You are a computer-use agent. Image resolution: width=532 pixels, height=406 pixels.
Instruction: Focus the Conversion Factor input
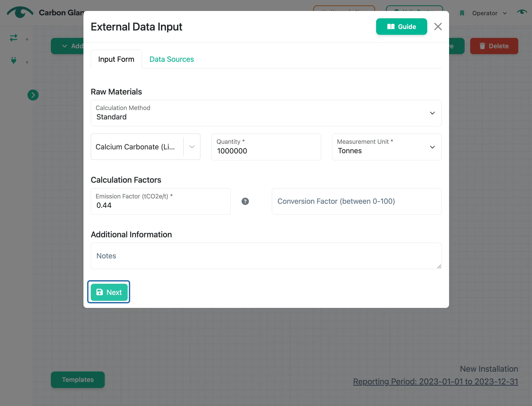click(x=357, y=201)
